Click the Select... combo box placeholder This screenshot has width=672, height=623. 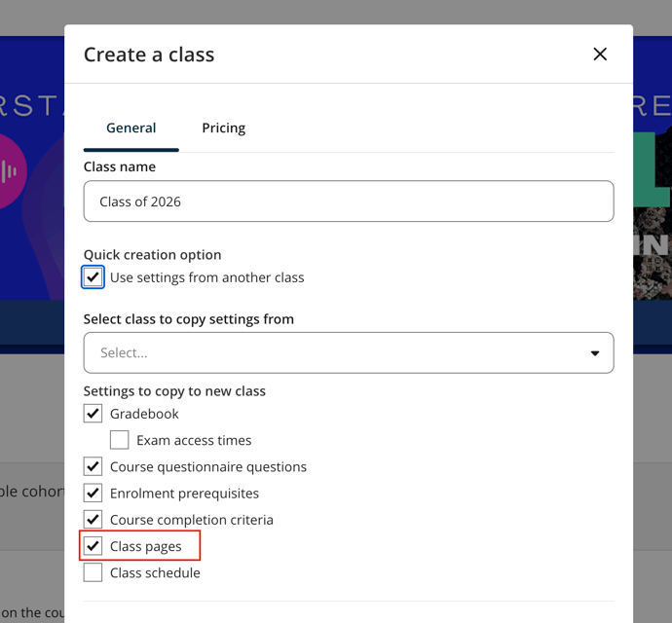[124, 352]
